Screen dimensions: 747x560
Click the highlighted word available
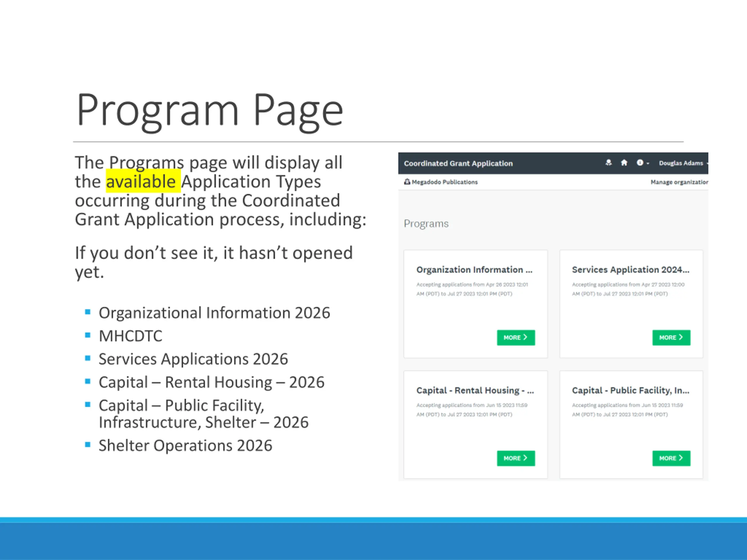[141, 182]
